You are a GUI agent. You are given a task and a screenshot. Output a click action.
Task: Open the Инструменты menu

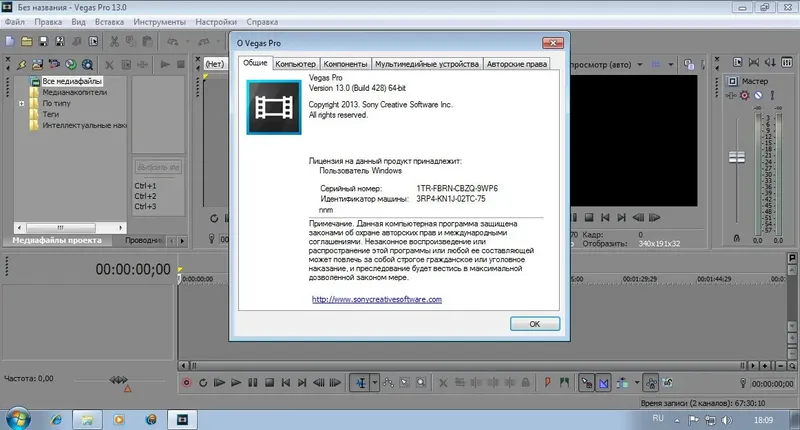tap(160, 22)
